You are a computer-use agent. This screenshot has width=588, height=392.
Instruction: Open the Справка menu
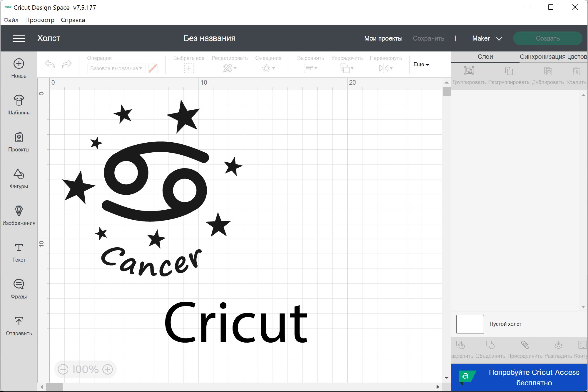(73, 20)
